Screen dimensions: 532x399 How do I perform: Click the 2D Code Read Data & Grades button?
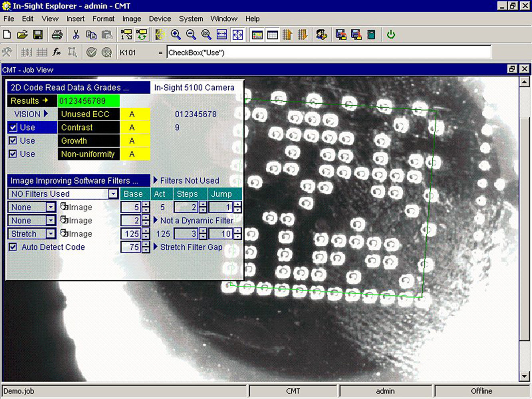tap(79, 88)
